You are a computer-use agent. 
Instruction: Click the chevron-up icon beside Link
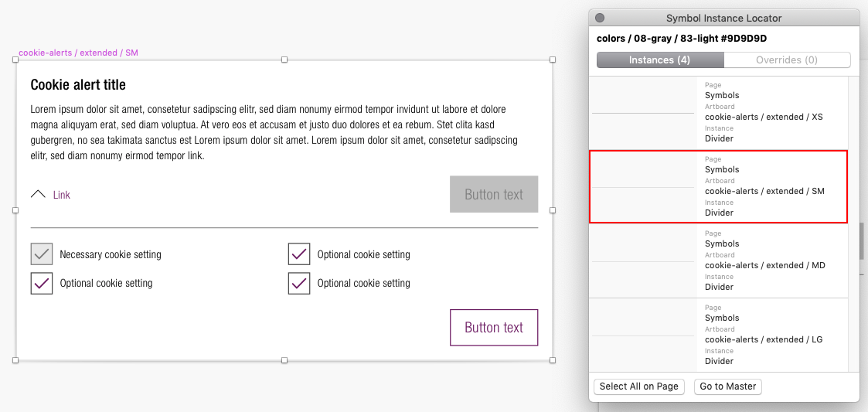click(38, 194)
